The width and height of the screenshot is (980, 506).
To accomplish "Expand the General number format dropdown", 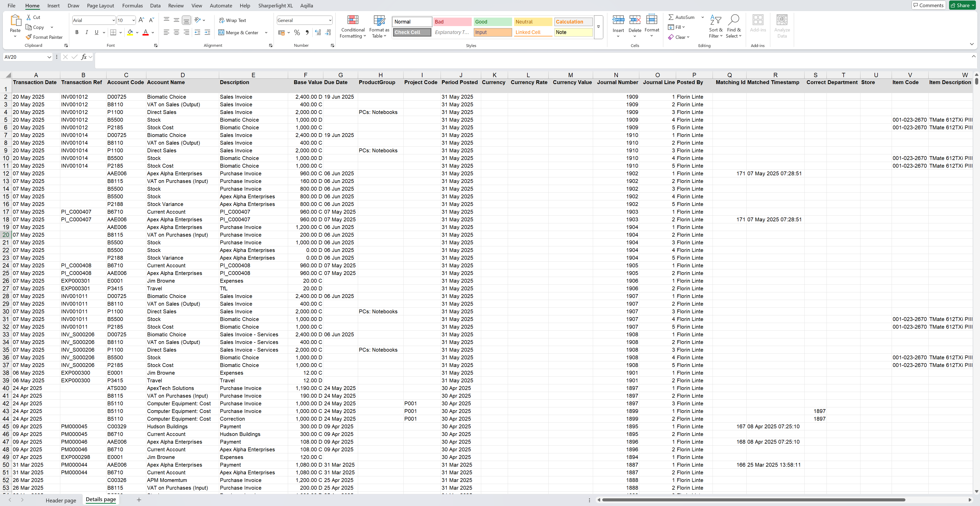I will point(330,20).
